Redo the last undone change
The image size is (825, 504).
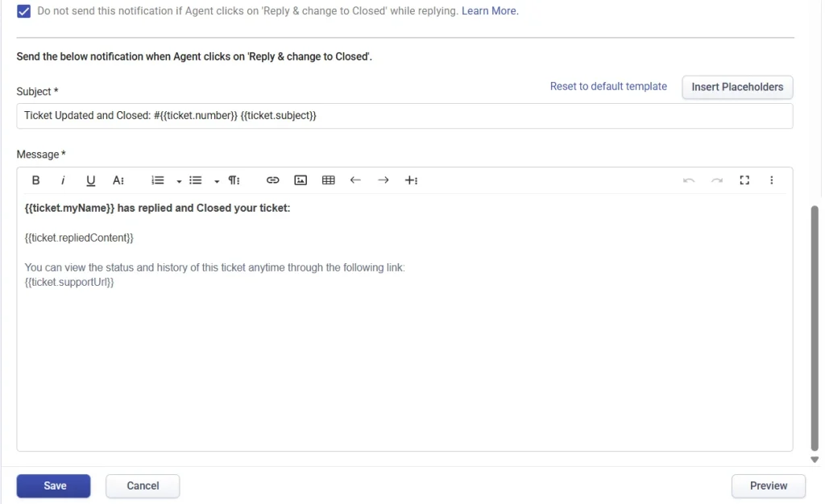pyautogui.click(x=717, y=180)
